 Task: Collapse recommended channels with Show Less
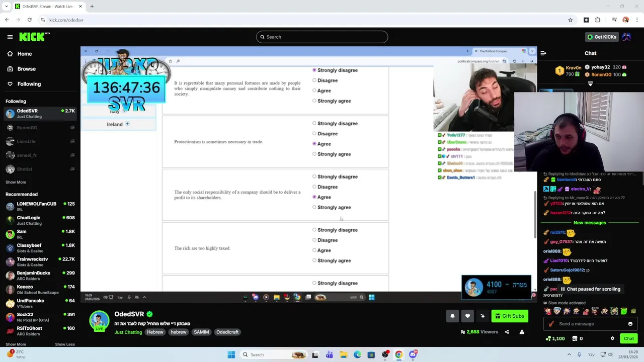click(x=64, y=344)
